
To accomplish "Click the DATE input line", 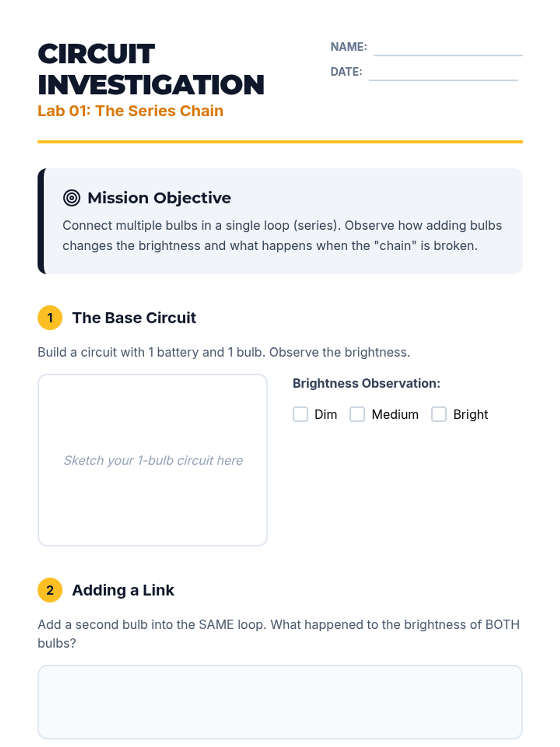I will (x=443, y=74).
